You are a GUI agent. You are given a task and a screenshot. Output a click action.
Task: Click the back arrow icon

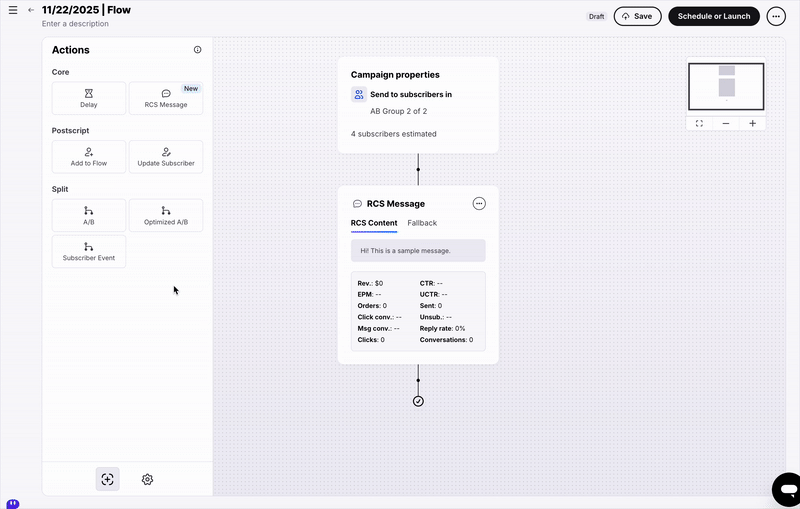[x=31, y=10]
